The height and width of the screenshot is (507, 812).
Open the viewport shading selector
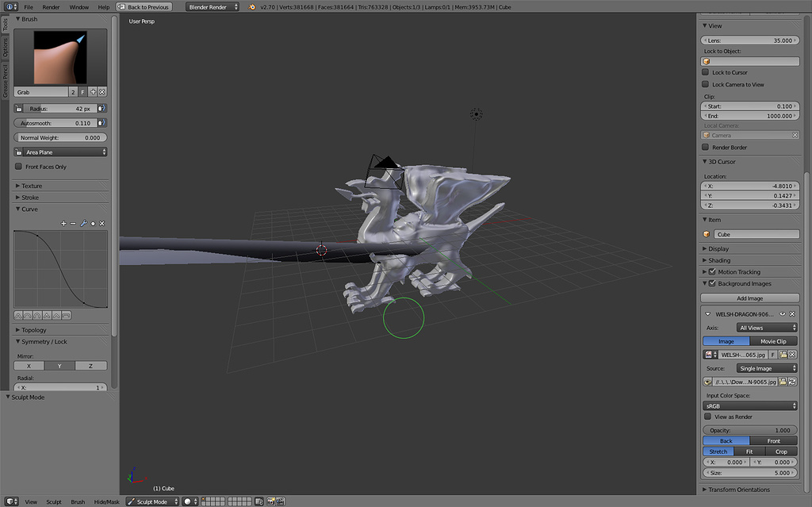[190, 501]
